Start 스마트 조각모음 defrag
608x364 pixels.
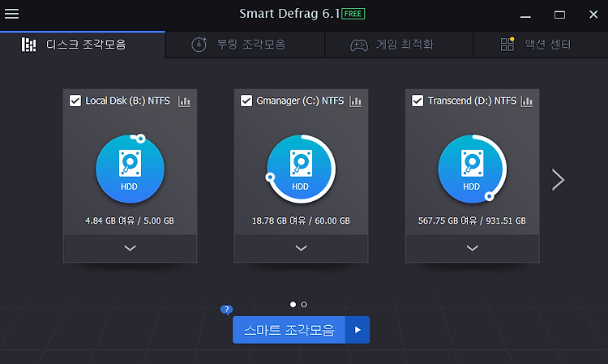click(289, 330)
